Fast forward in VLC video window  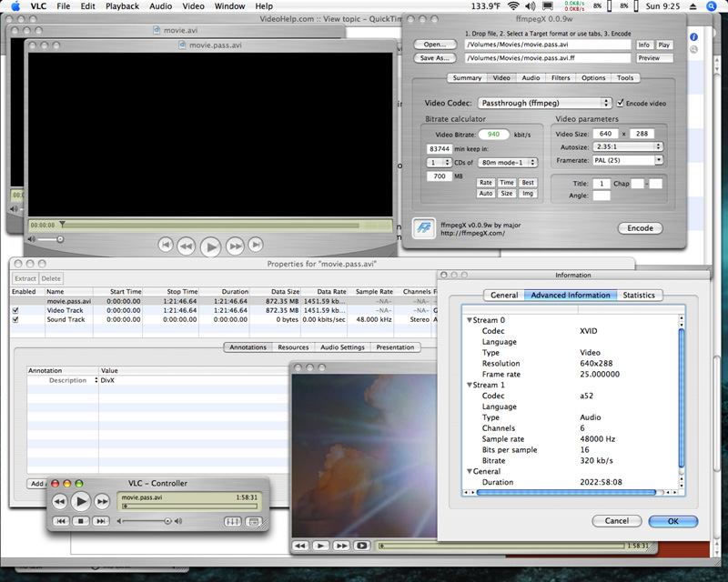pos(341,546)
